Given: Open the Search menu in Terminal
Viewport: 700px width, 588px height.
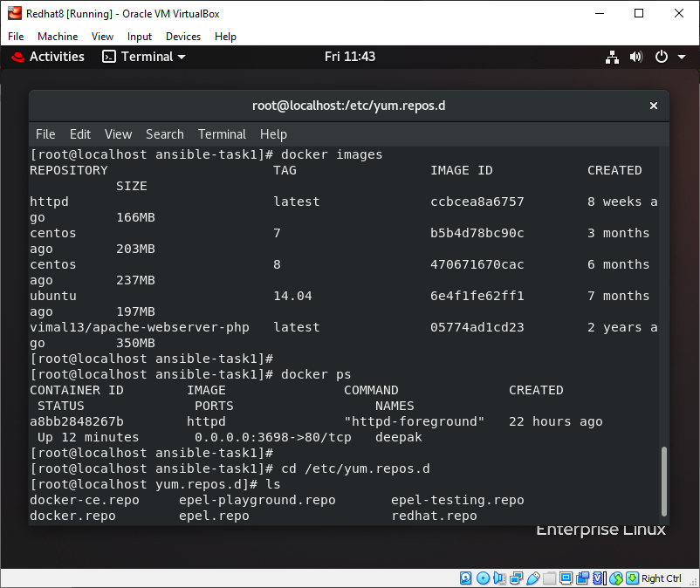Looking at the screenshot, I should coord(164,134).
